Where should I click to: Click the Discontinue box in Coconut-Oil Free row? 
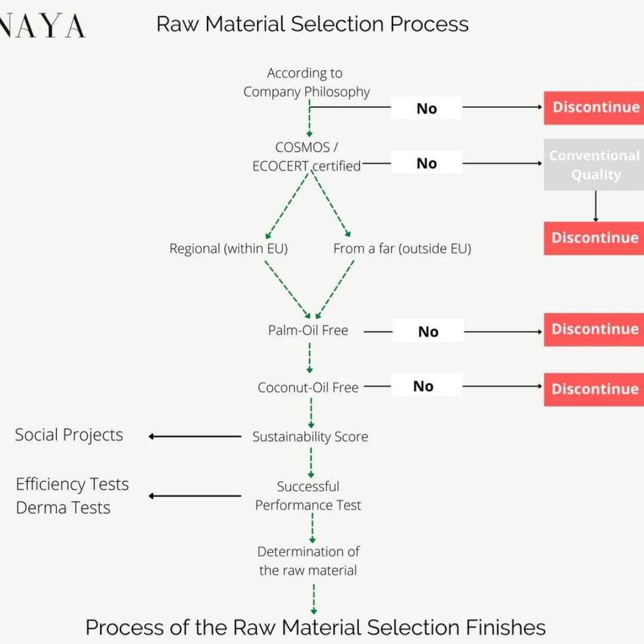click(x=594, y=389)
